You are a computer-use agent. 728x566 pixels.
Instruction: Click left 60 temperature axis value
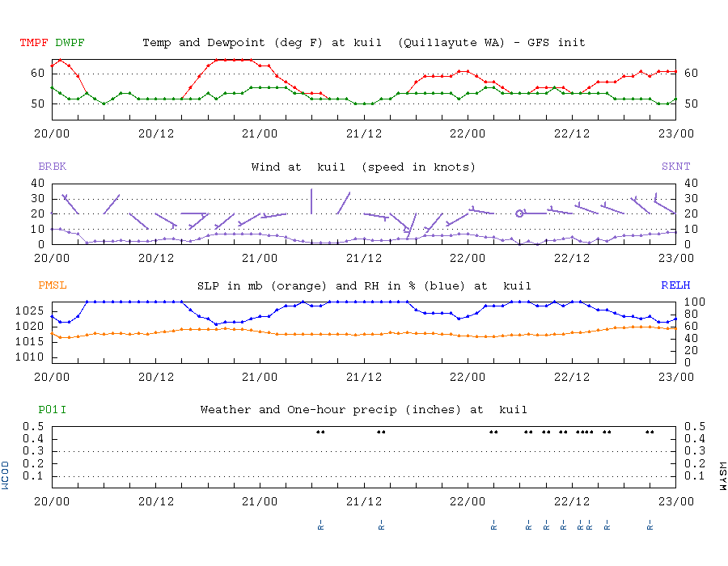click(37, 74)
